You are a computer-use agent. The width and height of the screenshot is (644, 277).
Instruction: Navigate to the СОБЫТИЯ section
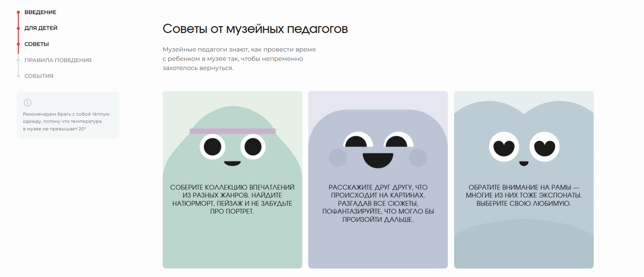(x=39, y=76)
